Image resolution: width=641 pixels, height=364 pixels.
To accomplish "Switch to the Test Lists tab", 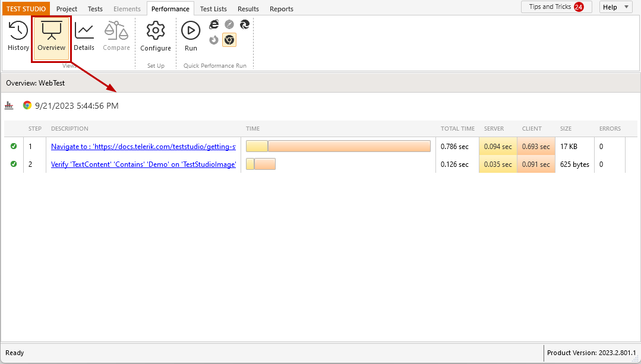I will point(213,8).
